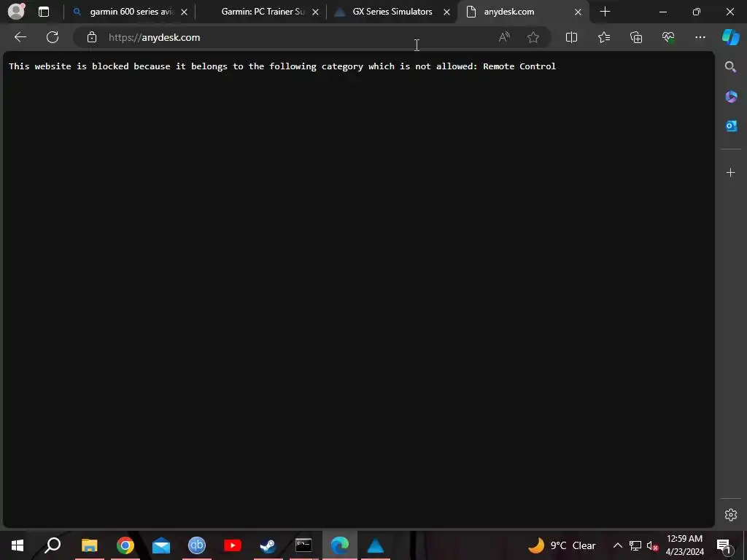Open network status tray icon
Viewport: 747px width, 560px height.
point(635,545)
